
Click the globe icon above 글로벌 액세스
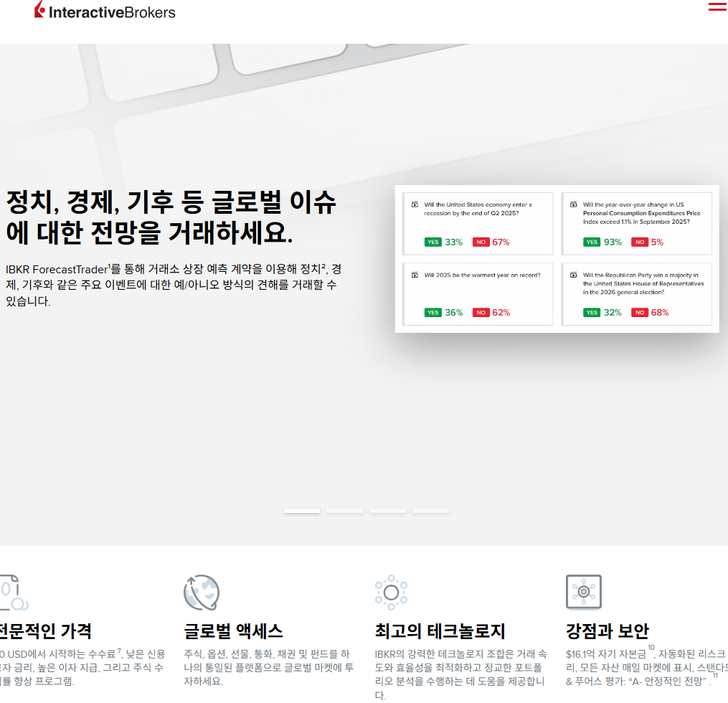[x=202, y=593]
